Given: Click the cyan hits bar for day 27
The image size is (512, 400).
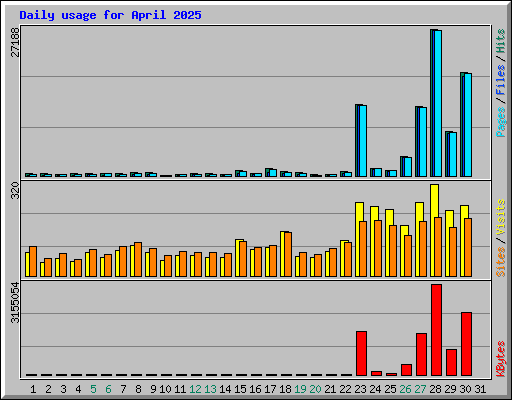Looking at the screenshot, I should [x=423, y=142].
